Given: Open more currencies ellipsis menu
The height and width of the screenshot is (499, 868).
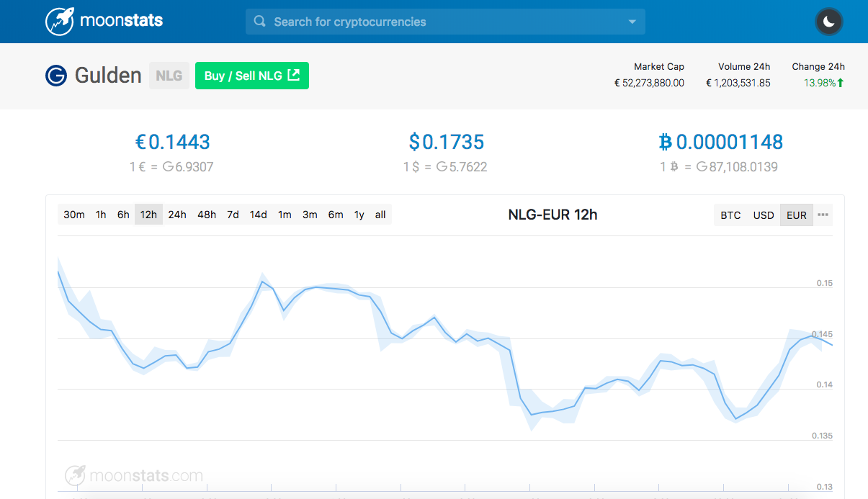Looking at the screenshot, I should (823, 215).
